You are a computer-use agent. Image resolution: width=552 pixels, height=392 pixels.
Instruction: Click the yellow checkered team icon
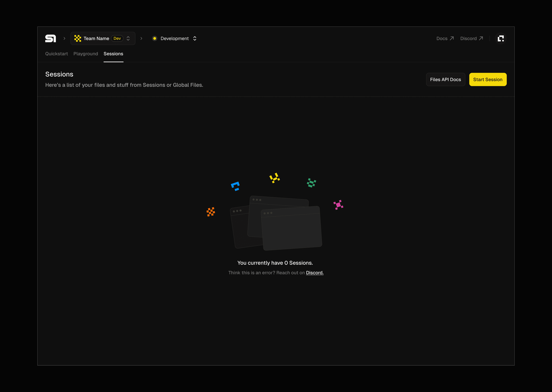(78, 38)
